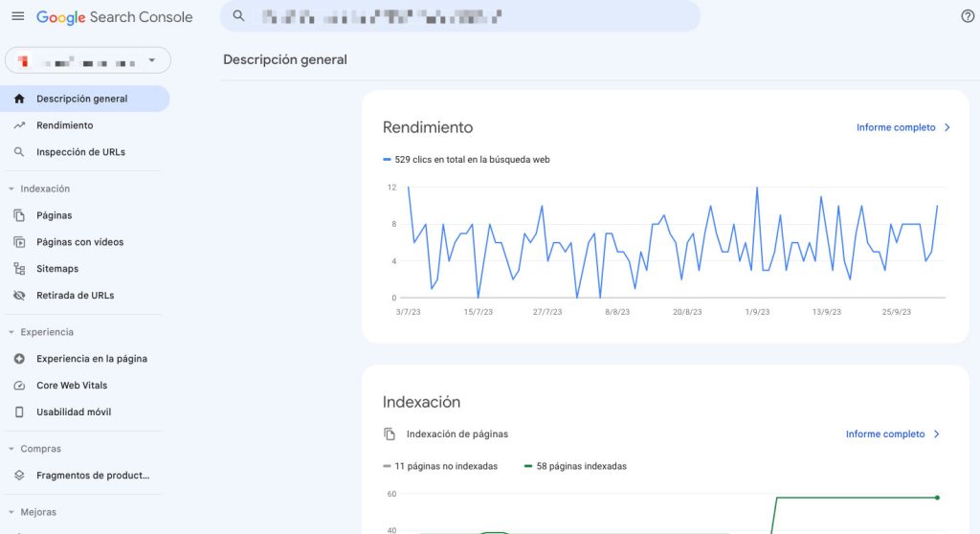Viewport: 980px width, 534px height.
Task: Open Rendimiento in the sidebar
Action: (64, 125)
